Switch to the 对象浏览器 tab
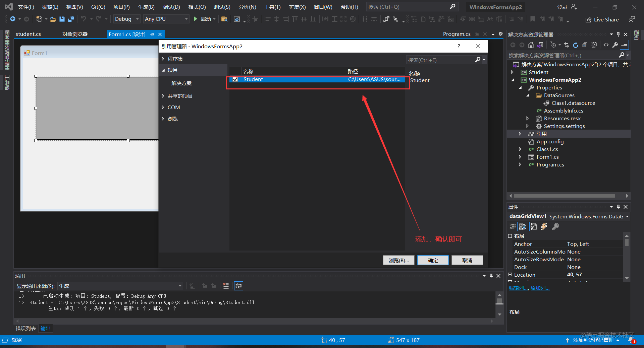 (75, 34)
